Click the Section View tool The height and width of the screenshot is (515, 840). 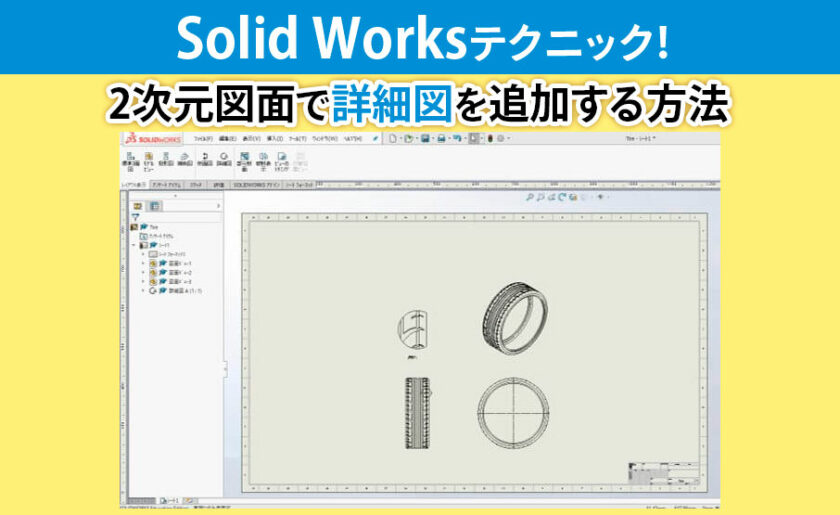(205, 159)
